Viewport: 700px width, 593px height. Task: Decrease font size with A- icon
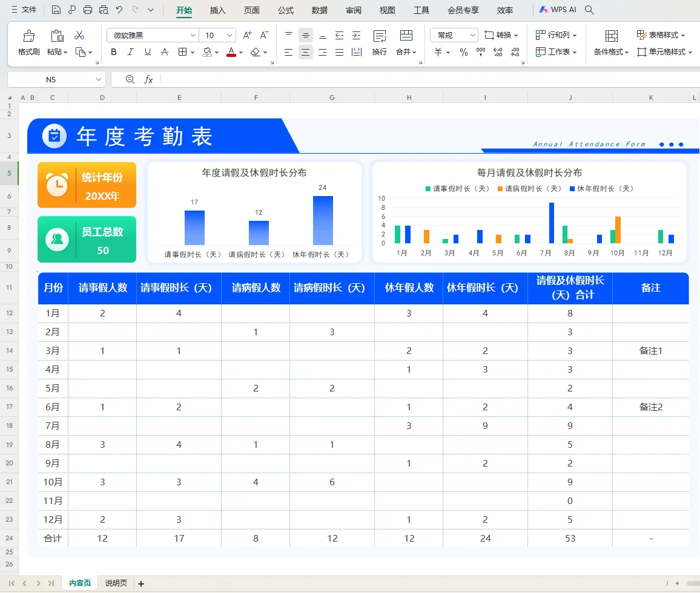click(x=264, y=35)
